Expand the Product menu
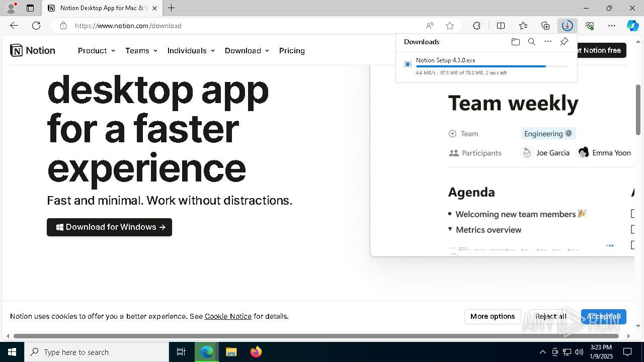The width and height of the screenshot is (644, 362). coord(97,51)
